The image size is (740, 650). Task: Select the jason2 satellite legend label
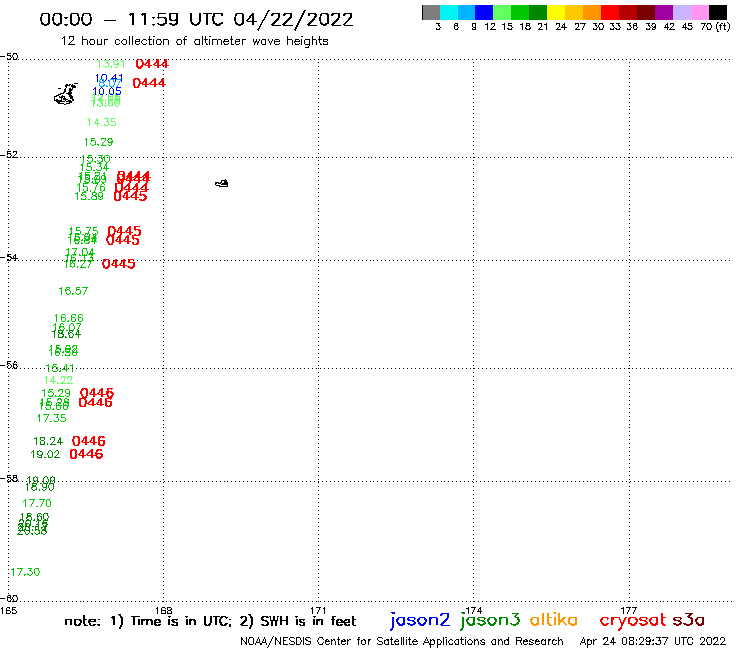tap(420, 620)
